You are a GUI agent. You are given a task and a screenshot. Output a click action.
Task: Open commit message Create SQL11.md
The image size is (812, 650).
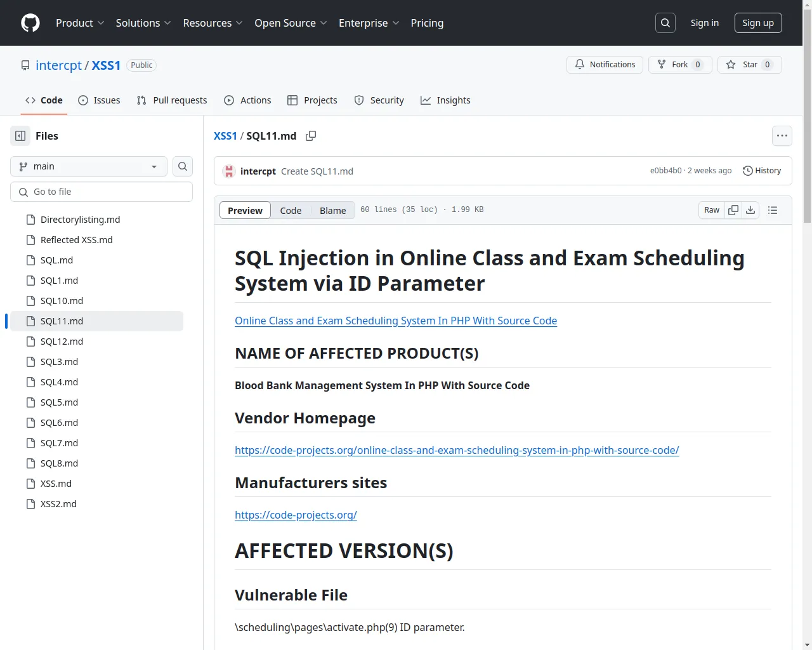pyautogui.click(x=317, y=171)
